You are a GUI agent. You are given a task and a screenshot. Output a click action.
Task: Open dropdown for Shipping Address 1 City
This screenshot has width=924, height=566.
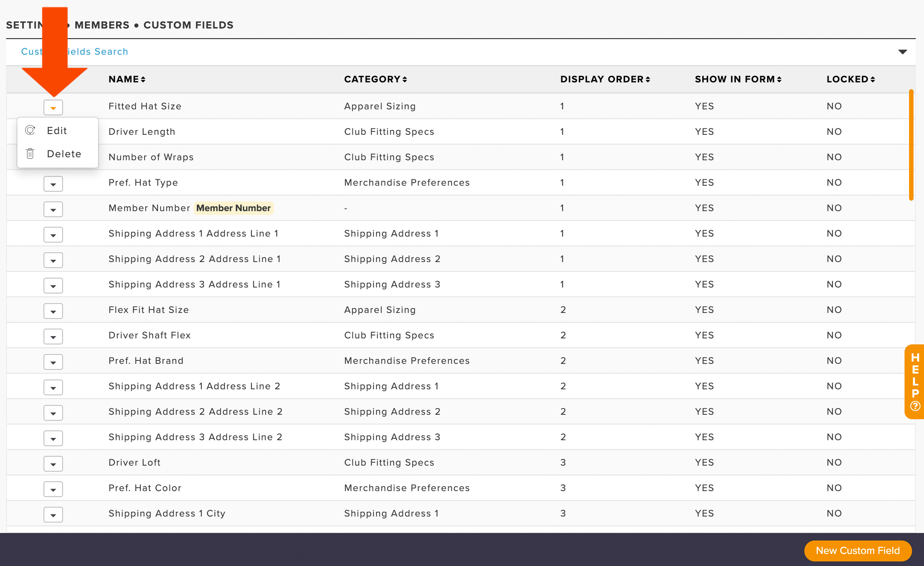53,515
